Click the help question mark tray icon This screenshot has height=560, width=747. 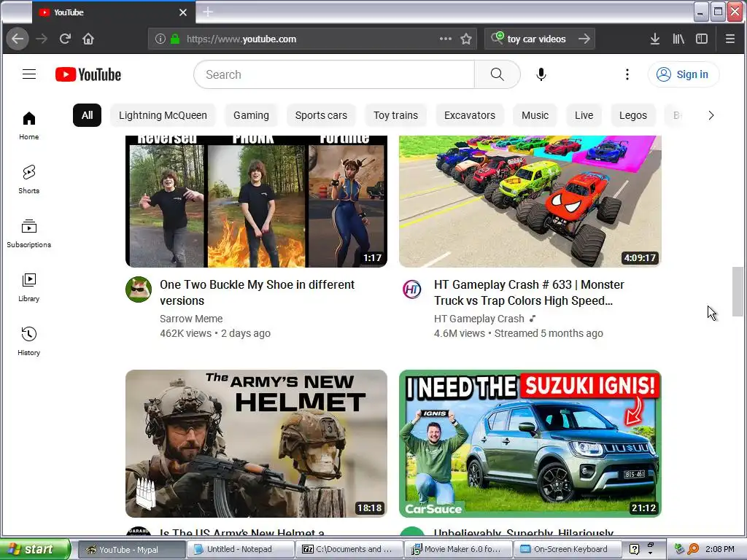click(x=634, y=549)
